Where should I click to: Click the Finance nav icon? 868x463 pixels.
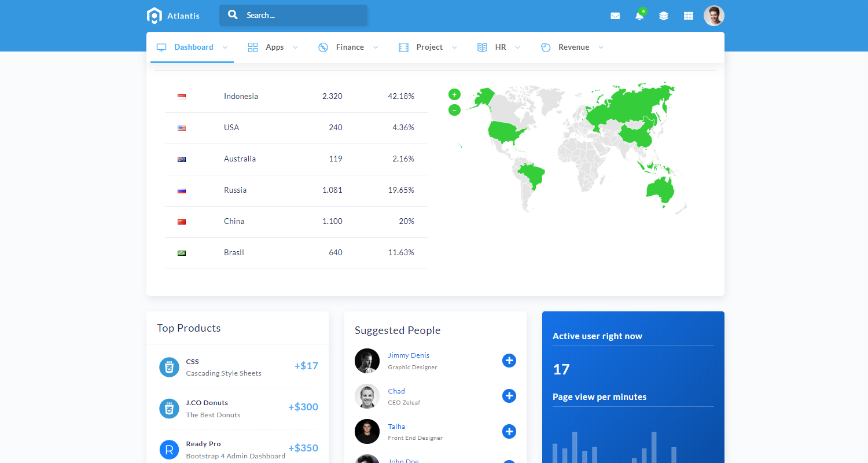[323, 47]
